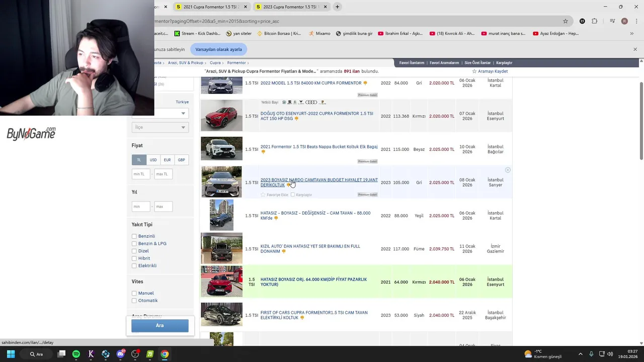Tick the Benzin & LPG checkbox
Viewport: 644px width, 362px height.
134,244
